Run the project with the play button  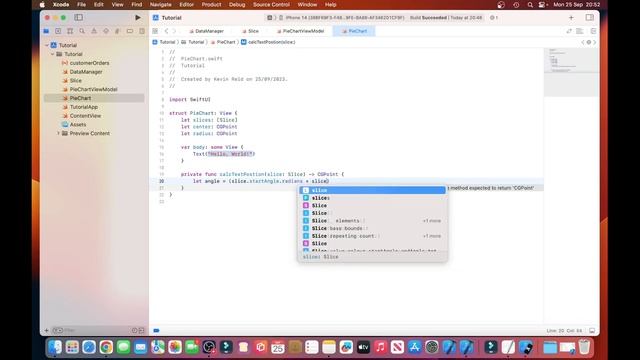pyautogui.click(x=138, y=18)
